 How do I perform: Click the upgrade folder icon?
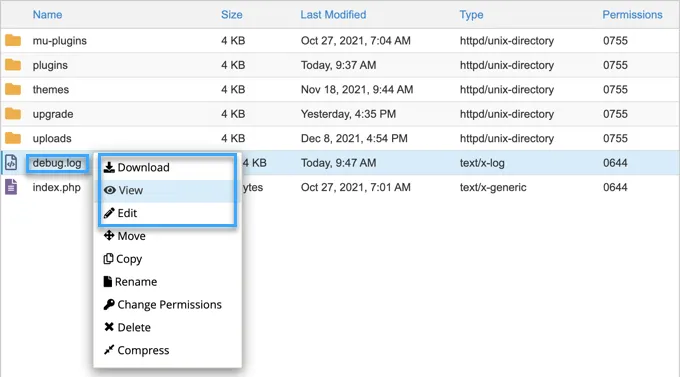coord(13,114)
